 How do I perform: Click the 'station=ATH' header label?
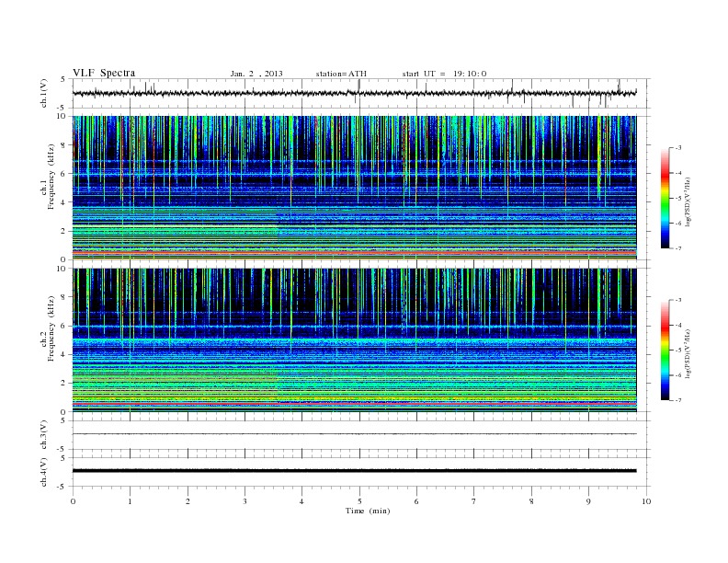coord(341,74)
